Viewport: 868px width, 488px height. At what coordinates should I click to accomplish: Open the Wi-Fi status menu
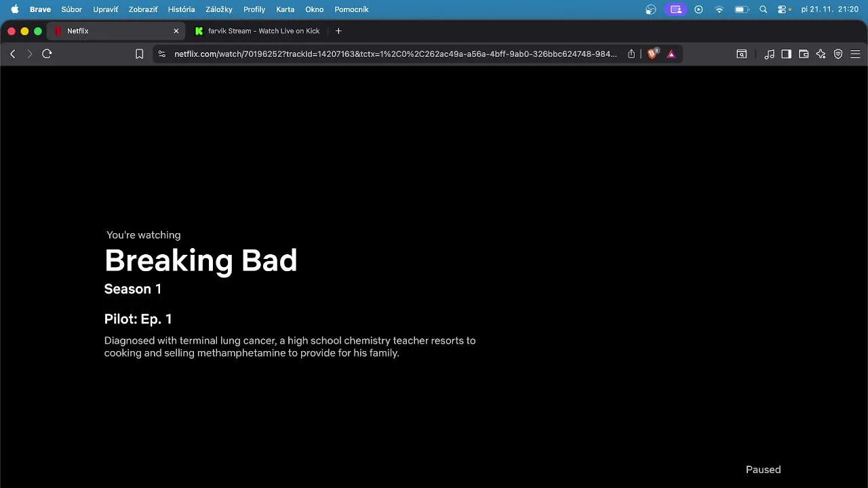[x=719, y=9]
